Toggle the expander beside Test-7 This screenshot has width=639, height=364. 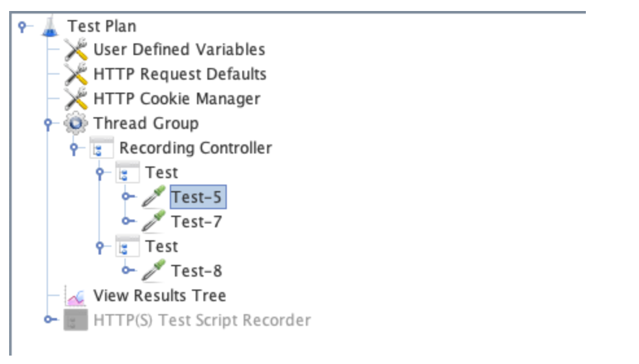[x=126, y=222]
